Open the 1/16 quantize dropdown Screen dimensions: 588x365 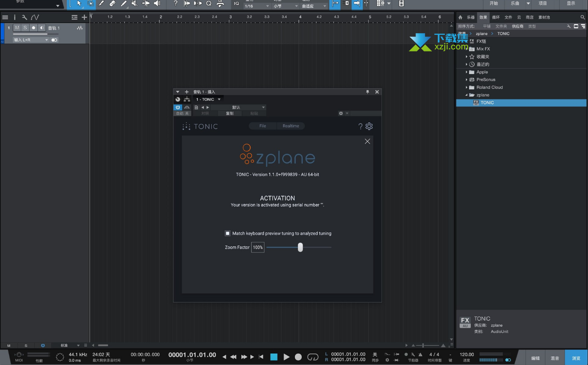coord(257,6)
